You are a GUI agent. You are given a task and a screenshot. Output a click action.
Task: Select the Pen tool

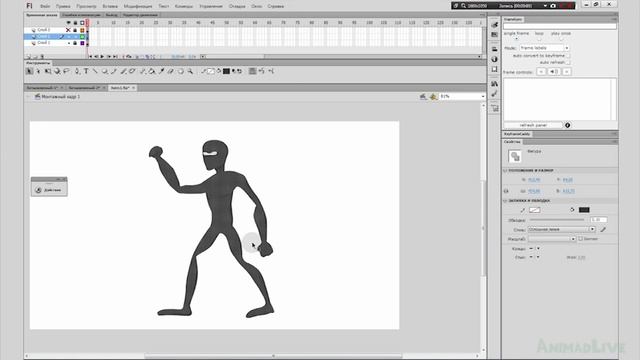pyautogui.click(x=77, y=71)
